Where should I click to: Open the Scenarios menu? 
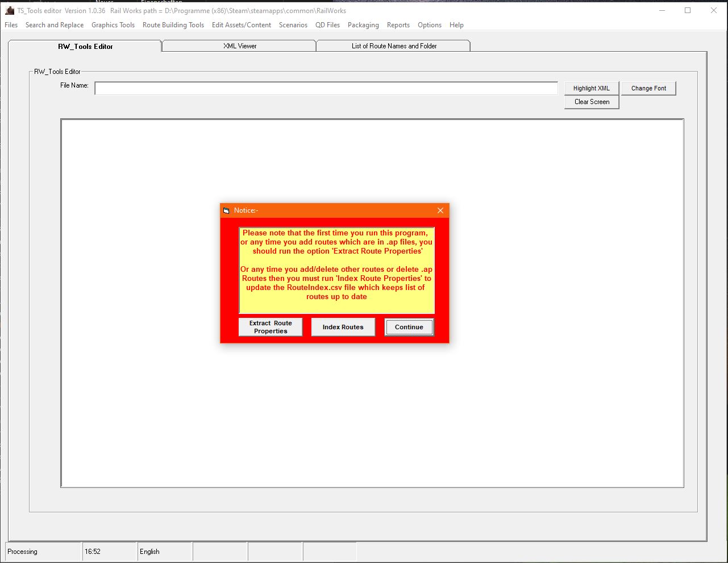293,25
